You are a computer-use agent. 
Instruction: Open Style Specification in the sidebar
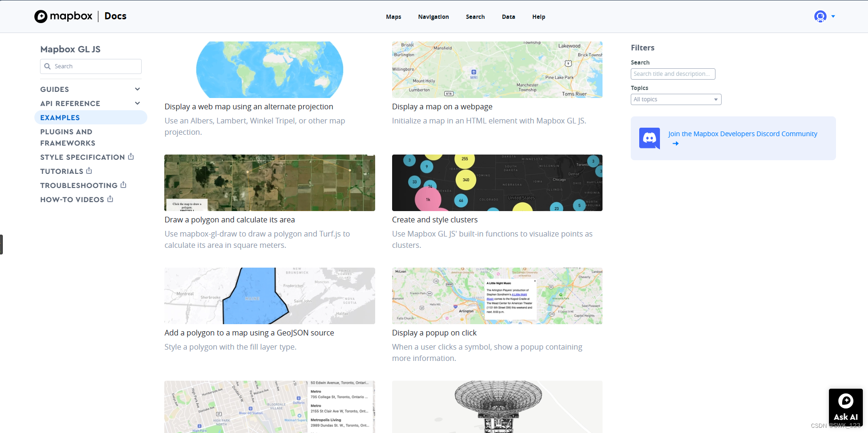point(82,157)
